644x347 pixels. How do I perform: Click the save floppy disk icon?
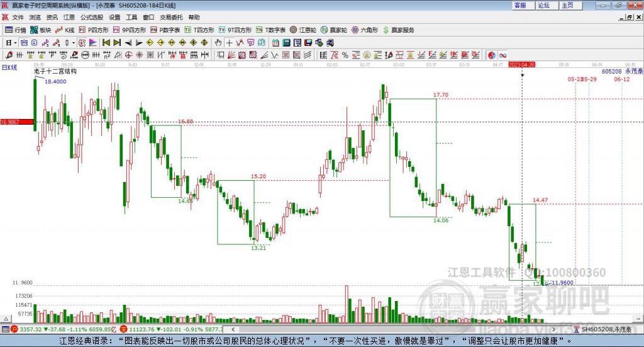point(308,43)
